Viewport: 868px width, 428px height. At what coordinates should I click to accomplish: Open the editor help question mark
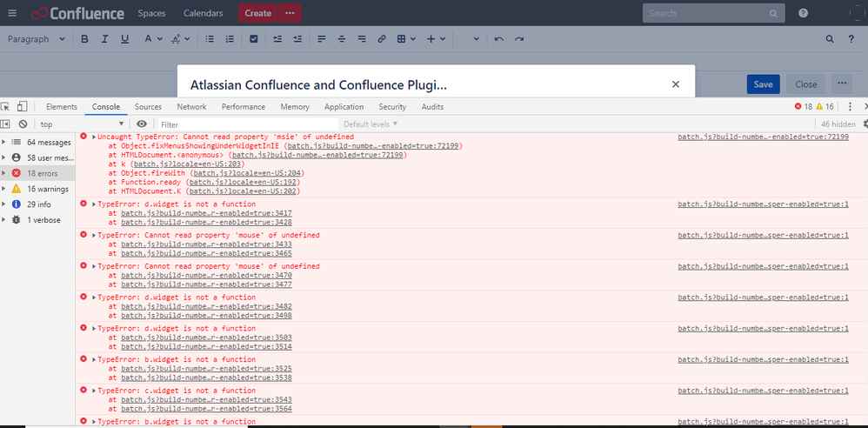click(x=851, y=39)
